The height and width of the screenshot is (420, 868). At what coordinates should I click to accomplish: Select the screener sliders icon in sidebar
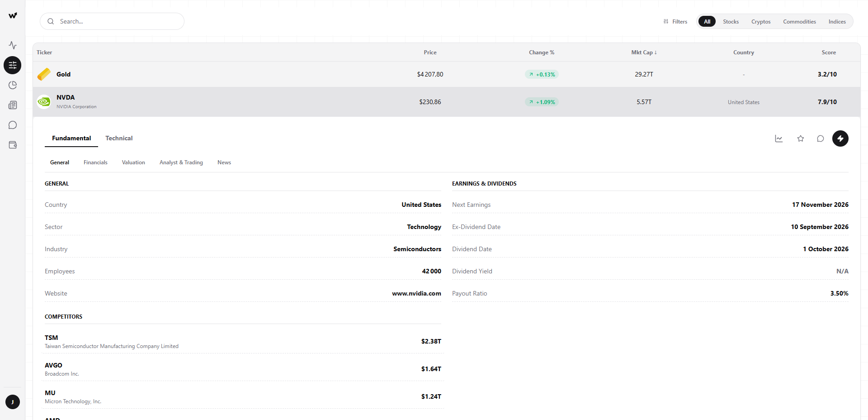(x=13, y=65)
